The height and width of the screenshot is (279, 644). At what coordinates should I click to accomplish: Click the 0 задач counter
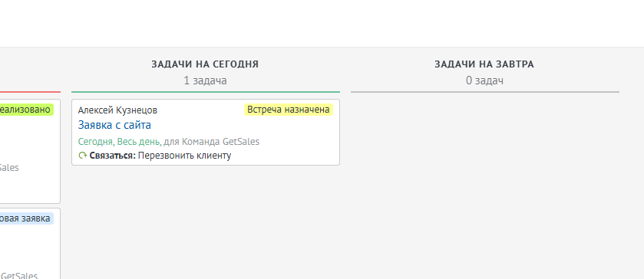pos(484,80)
